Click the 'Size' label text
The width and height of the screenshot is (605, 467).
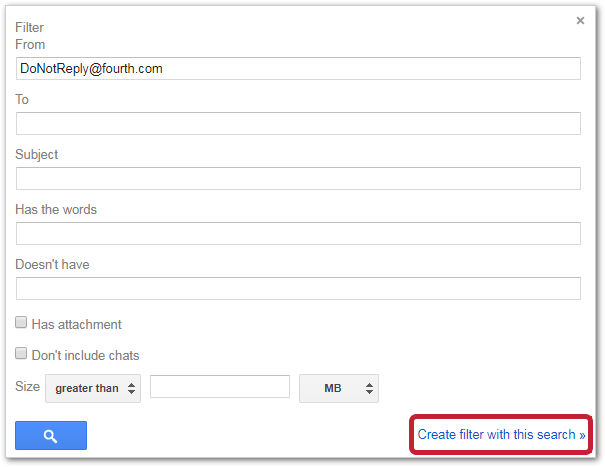[x=27, y=387]
